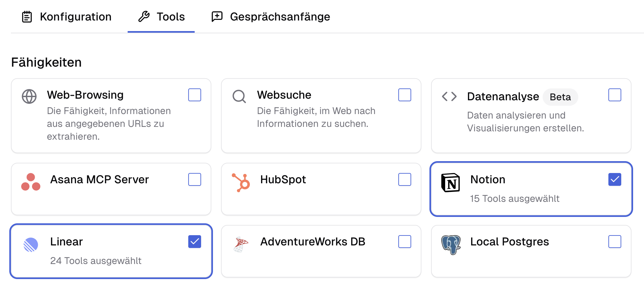
Task: Click the Fähigkeiten heading
Action: [x=46, y=62]
